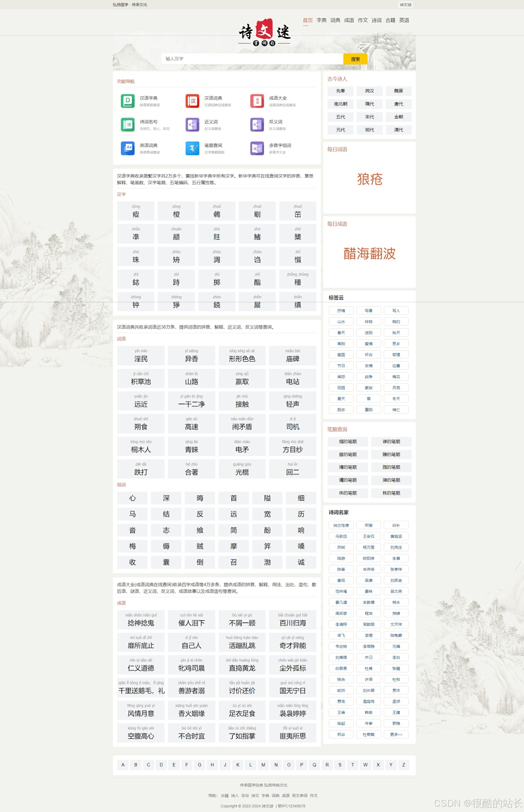
Task: Click the 输入汉字 search input field
Action: click(252, 59)
